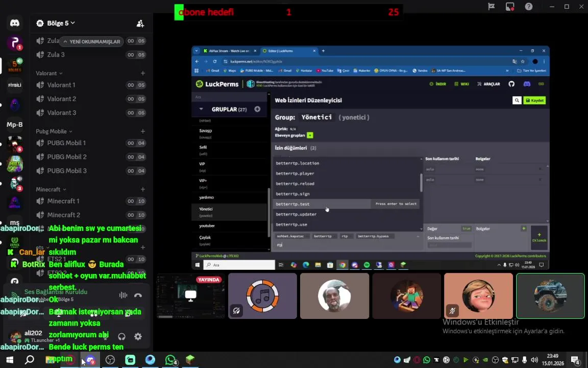Viewport: 588px width, 368px height.
Task: Open the help question-mark icon
Action: (529, 6)
